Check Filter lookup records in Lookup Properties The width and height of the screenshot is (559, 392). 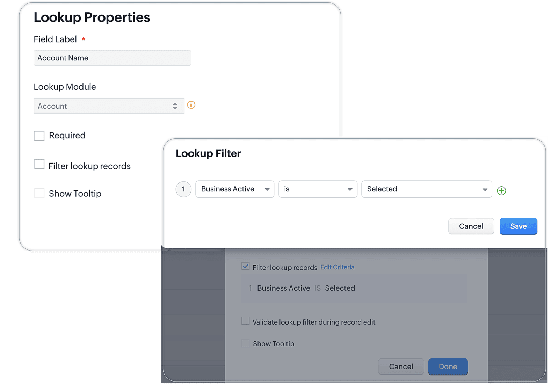[39, 164]
